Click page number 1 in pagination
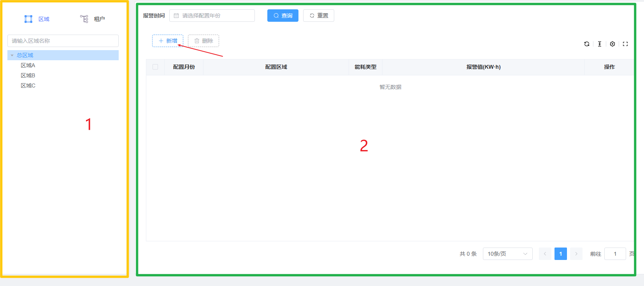Screen dimensions: 644x286 (561, 254)
